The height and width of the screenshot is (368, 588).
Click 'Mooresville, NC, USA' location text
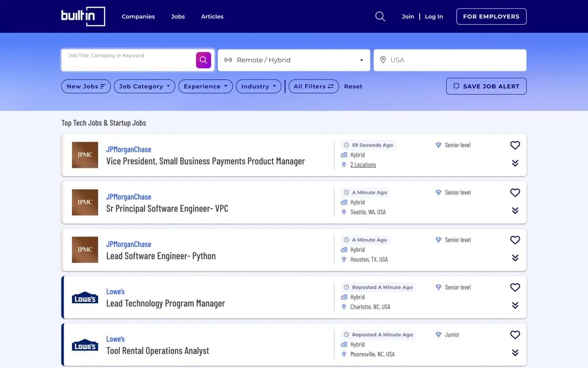(x=372, y=354)
